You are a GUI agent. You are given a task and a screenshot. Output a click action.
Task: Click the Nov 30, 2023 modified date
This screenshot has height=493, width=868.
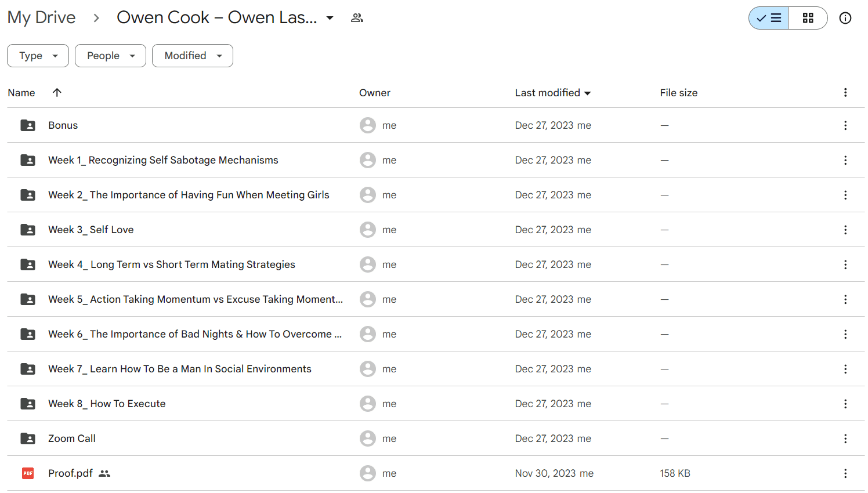545,473
